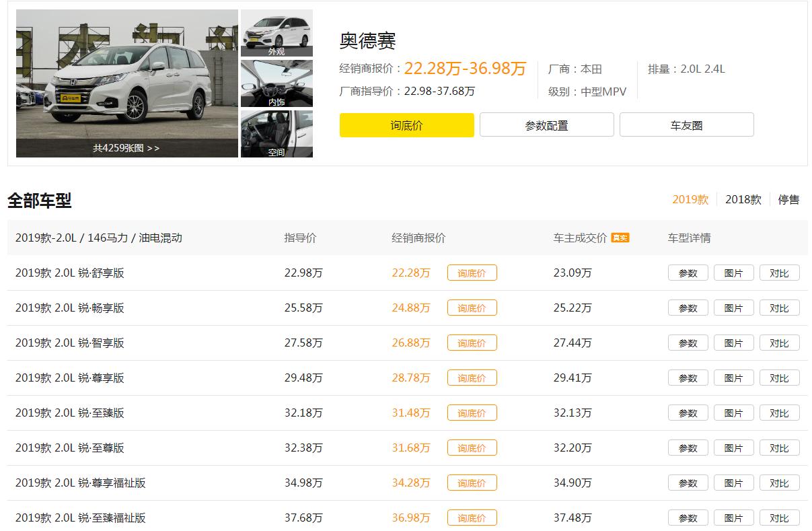
Task: View the 外观 exterior thumbnail
Action: pos(276,33)
